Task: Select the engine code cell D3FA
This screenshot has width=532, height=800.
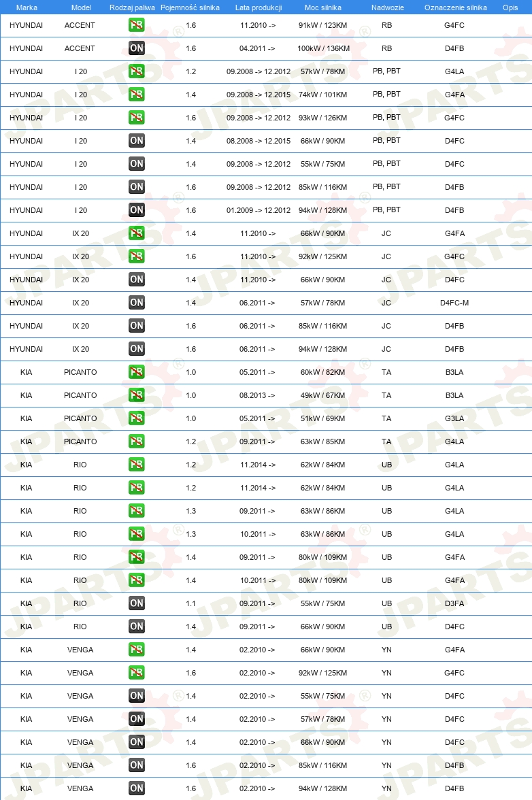Action: point(454,603)
